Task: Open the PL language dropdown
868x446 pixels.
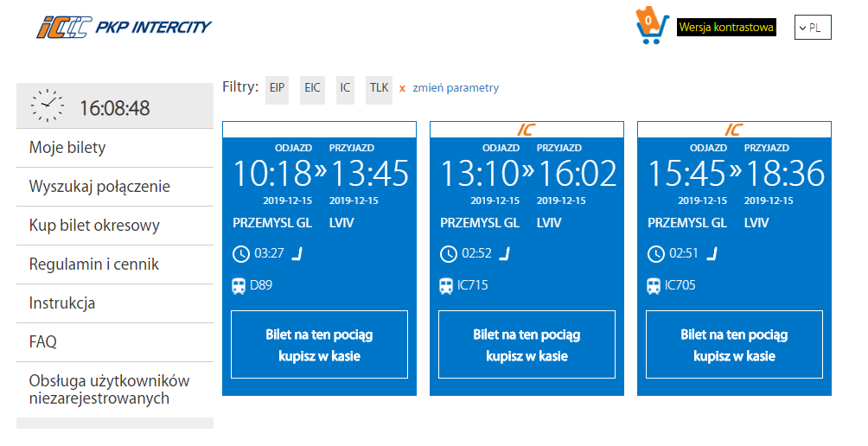Action: click(812, 28)
